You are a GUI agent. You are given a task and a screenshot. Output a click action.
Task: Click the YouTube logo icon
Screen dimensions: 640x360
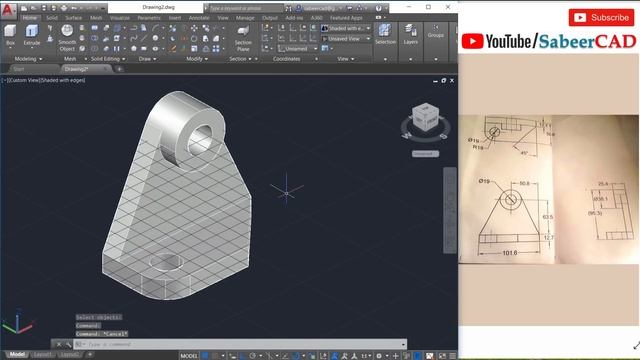point(473,41)
